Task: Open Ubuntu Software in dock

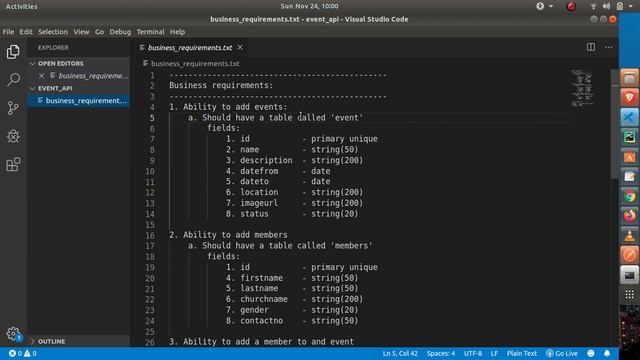Action: click(x=629, y=157)
